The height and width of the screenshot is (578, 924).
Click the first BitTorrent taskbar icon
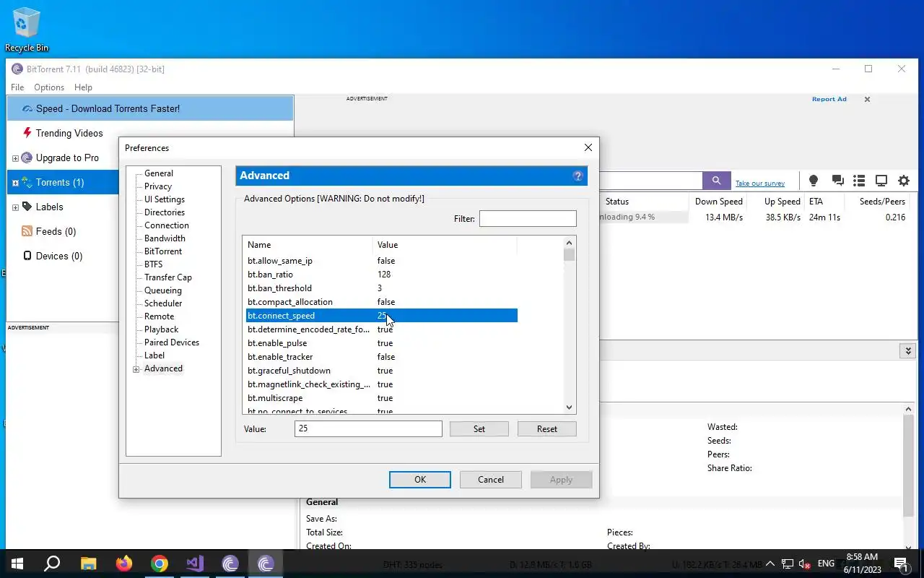(x=230, y=564)
